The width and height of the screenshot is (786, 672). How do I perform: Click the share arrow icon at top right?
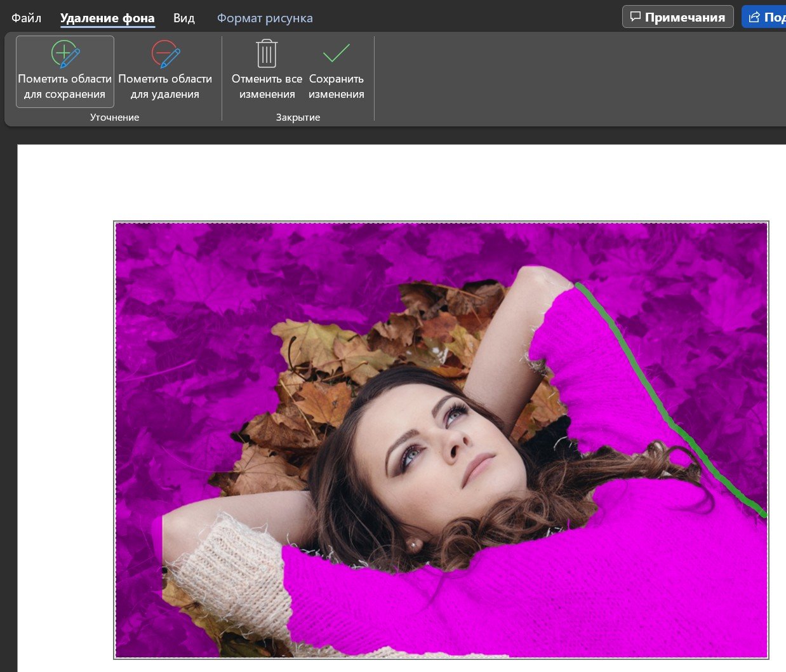[754, 17]
